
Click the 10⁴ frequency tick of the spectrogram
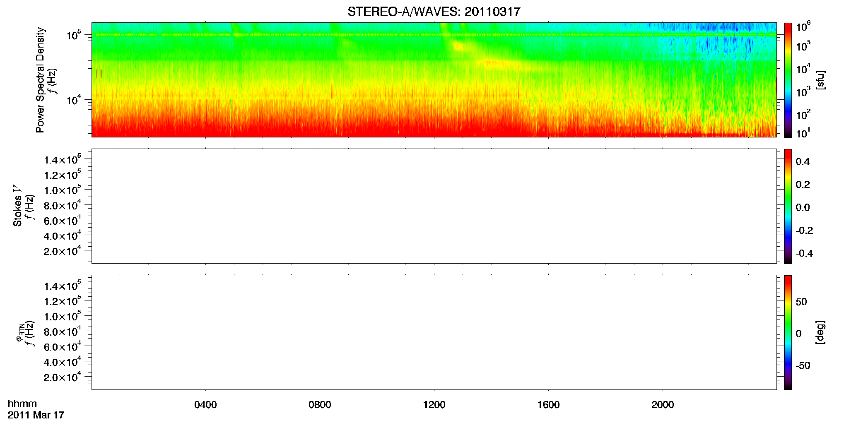74,100
